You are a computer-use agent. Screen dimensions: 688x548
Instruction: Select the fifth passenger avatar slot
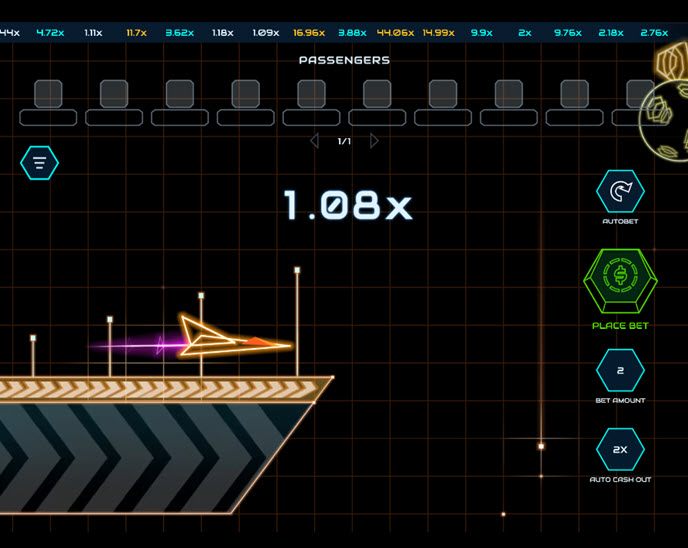(311, 94)
